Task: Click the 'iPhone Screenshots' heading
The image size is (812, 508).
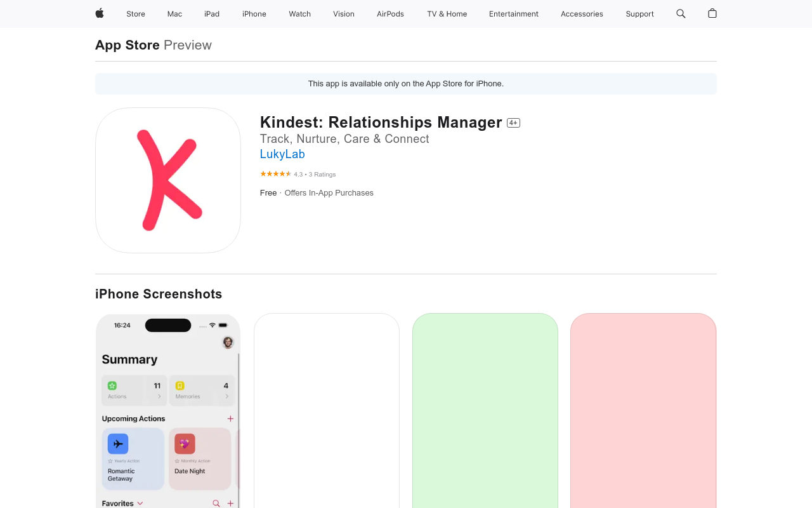Action: click(x=159, y=294)
